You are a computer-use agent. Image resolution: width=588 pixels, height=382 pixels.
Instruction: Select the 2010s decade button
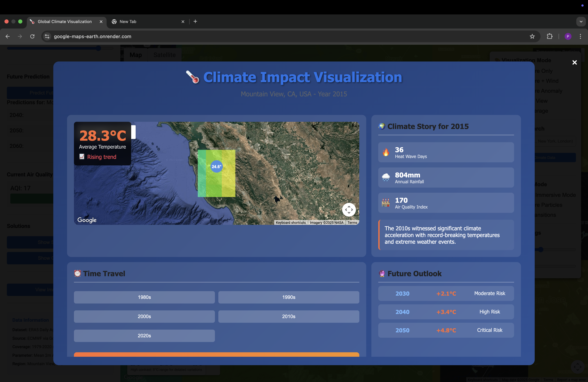288,316
